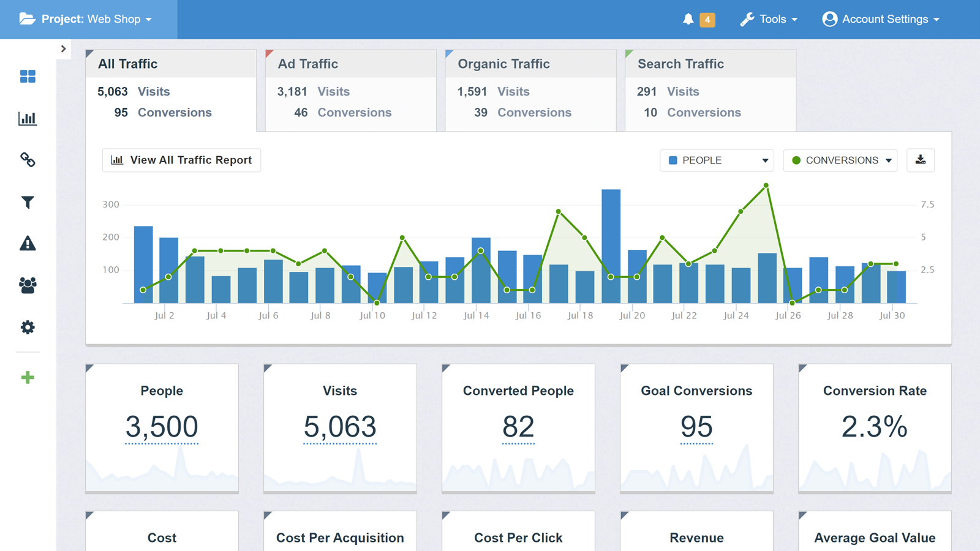This screenshot has height=551, width=980.
Task: Check notifications via the bell icon
Action: pos(688,19)
